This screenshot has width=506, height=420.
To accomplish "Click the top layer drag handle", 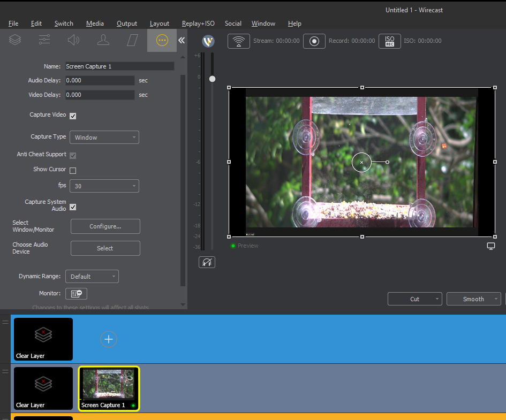I will [x=5, y=322].
